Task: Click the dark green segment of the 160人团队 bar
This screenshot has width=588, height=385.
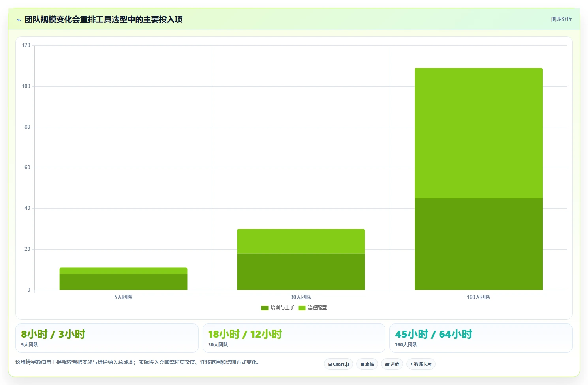Action: 479,244
